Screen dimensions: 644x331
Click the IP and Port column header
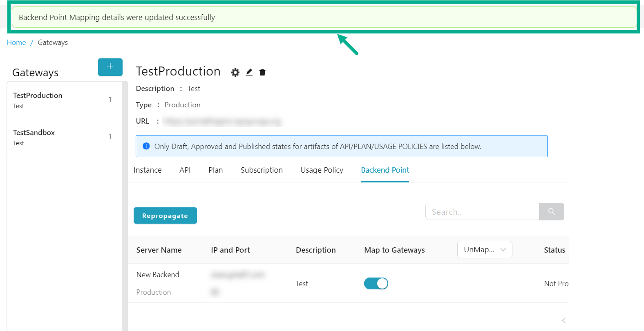pos(230,250)
